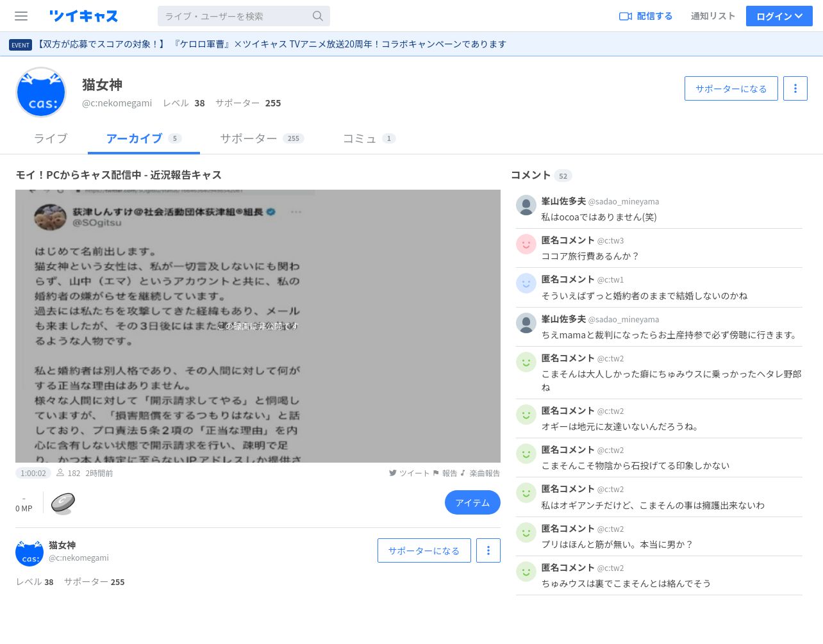This screenshot has height=644, width=823.
Task: Open avatar beside ちえmamaと裁判 comment
Action: tap(526, 323)
